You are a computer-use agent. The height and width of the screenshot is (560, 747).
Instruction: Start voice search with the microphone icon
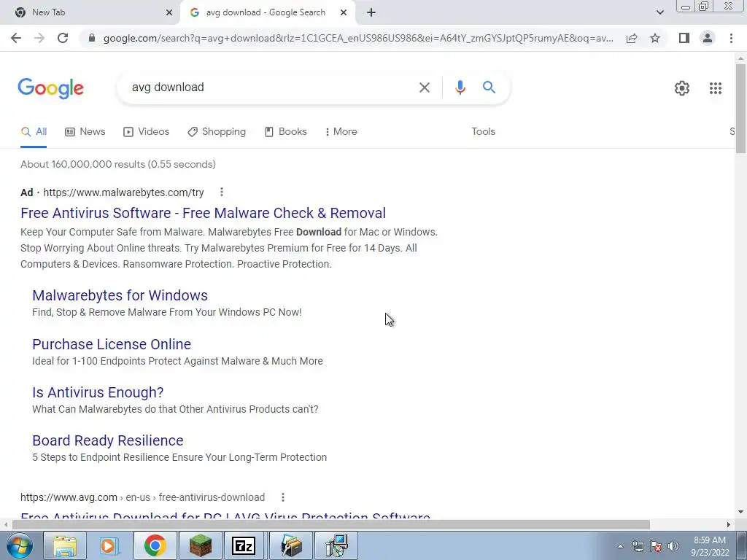[460, 87]
